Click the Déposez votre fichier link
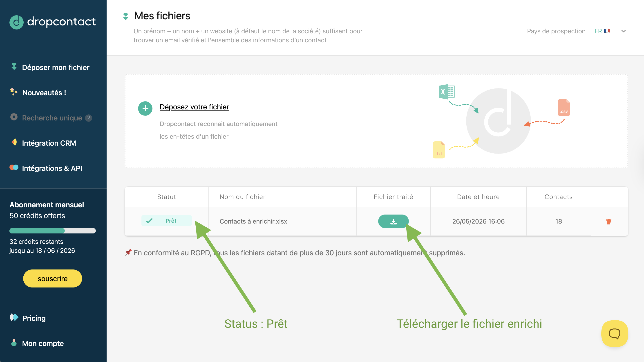 [x=194, y=107]
